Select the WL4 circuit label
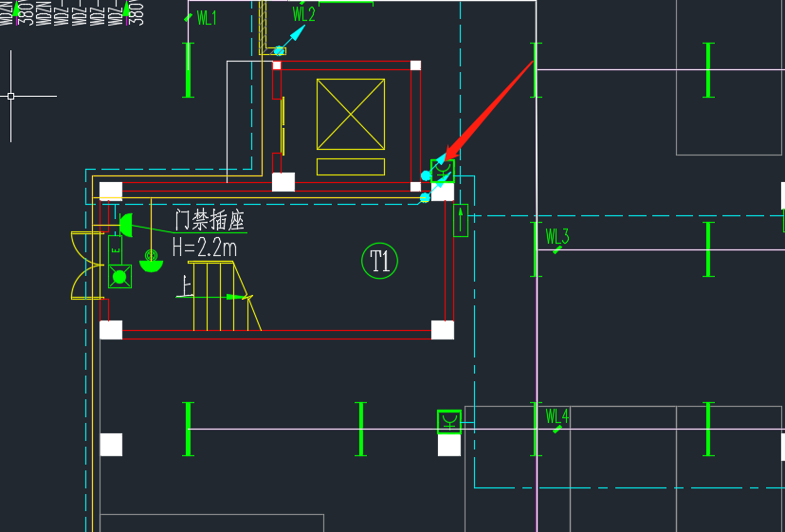Viewport: 785px width, 532px height. coord(557,416)
